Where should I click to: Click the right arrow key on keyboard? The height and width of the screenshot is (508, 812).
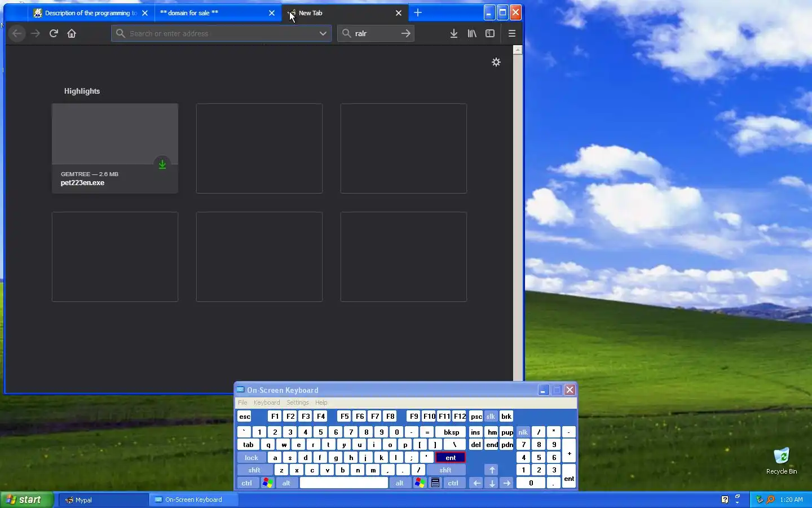pyautogui.click(x=507, y=483)
